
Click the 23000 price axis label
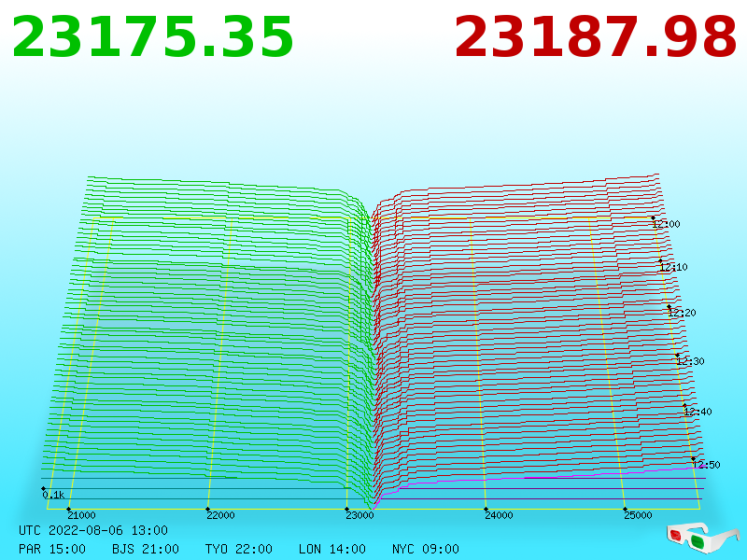[x=359, y=515]
